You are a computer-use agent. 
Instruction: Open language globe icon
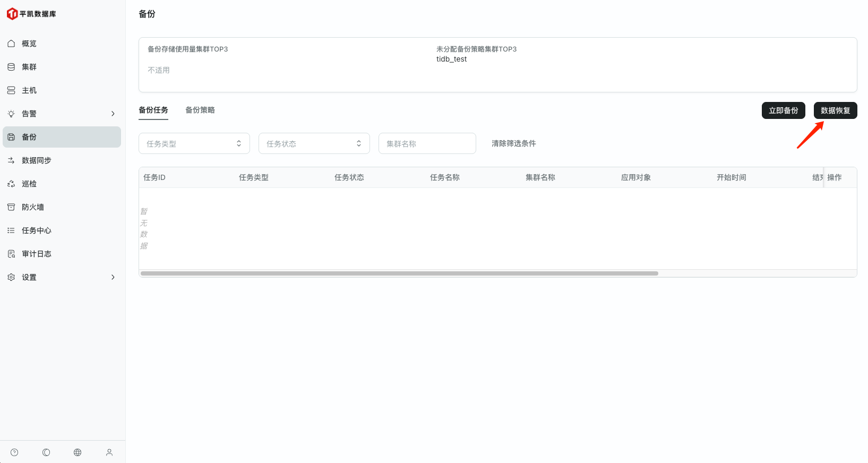coord(78,452)
